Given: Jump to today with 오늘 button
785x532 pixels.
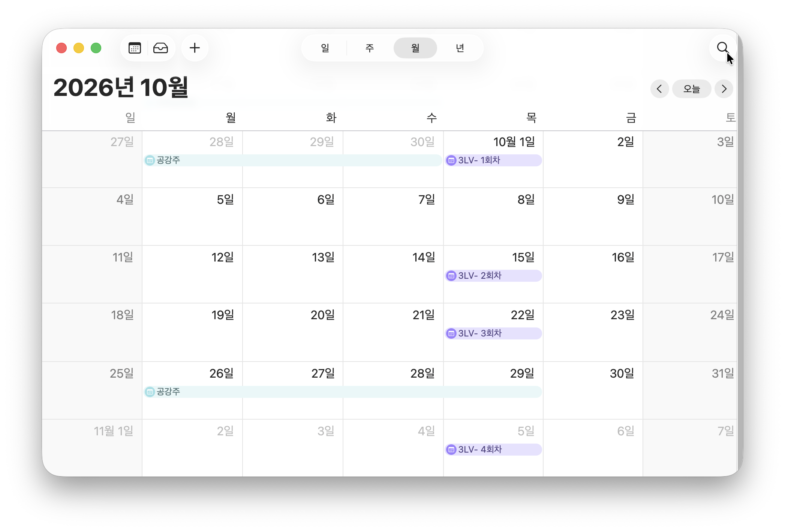Looking at the screenshot, I should (692, 89).
